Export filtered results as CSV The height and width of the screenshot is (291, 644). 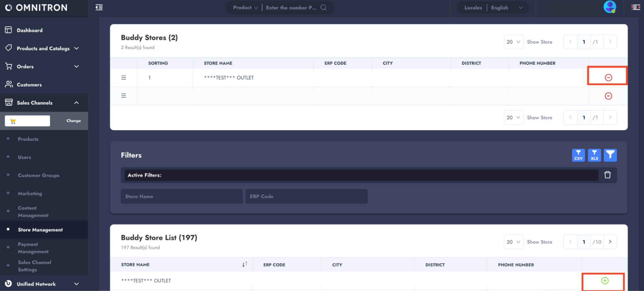pos(578,155)
